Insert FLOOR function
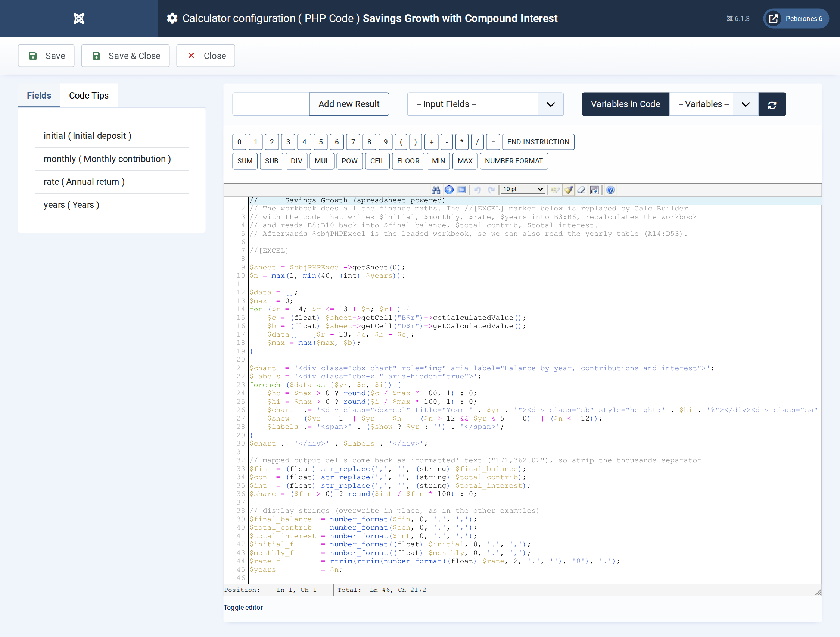This screenshot has width=840, height=637. point(408,161)
